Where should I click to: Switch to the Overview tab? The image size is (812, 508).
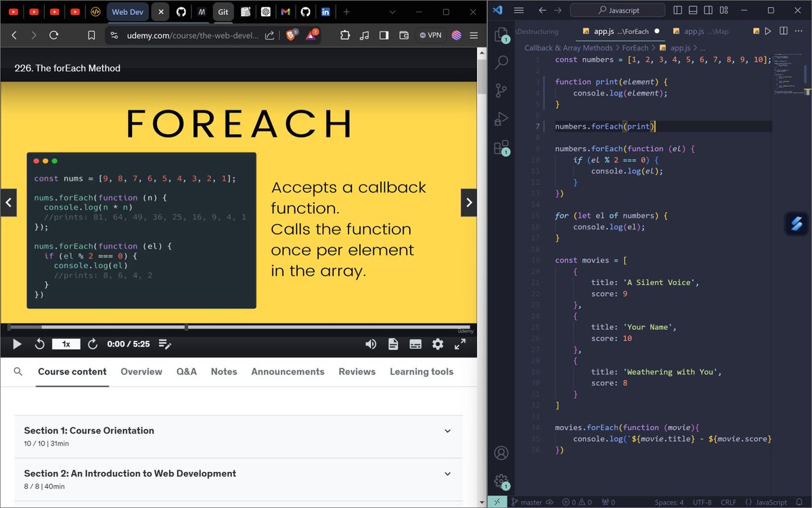(141, 371)
